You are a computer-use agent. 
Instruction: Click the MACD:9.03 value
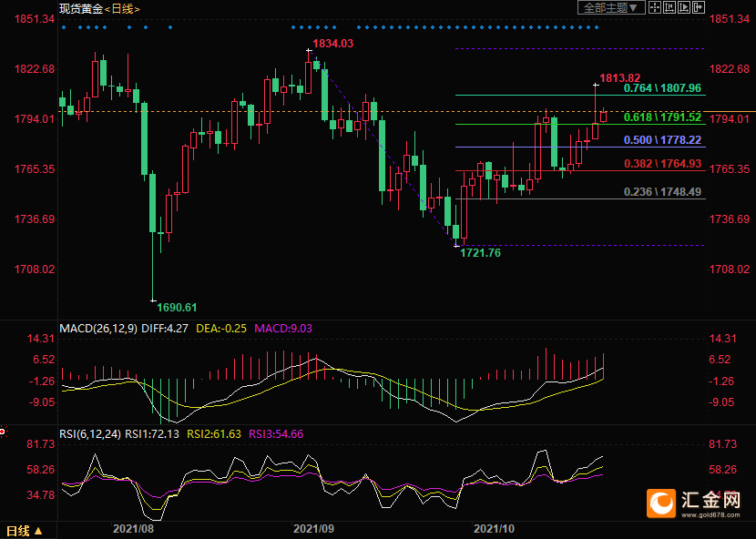(283, 329)
